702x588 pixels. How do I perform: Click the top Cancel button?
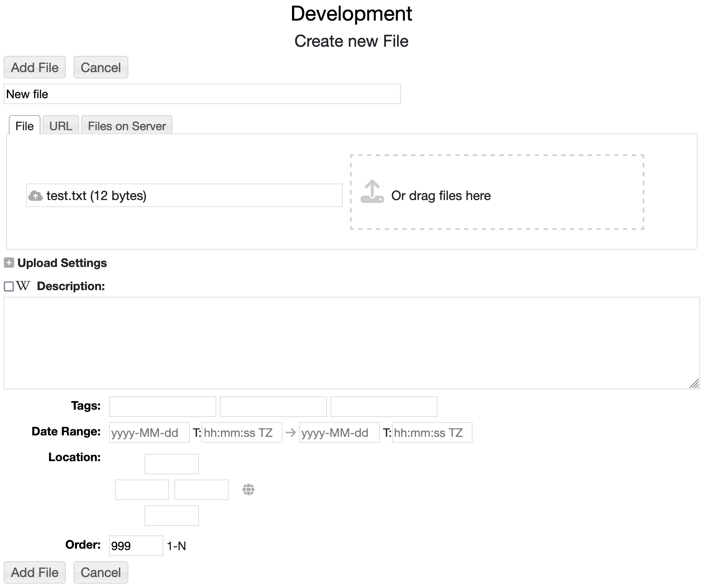point(100,67)
